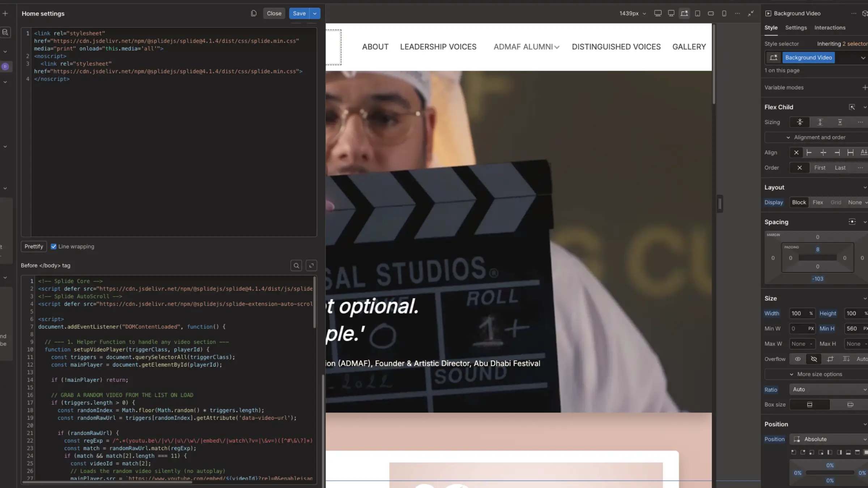Image resolution: width=868 pixels, height=488 pixels.
Task: Set align self to center
Action: coord(823,153)
